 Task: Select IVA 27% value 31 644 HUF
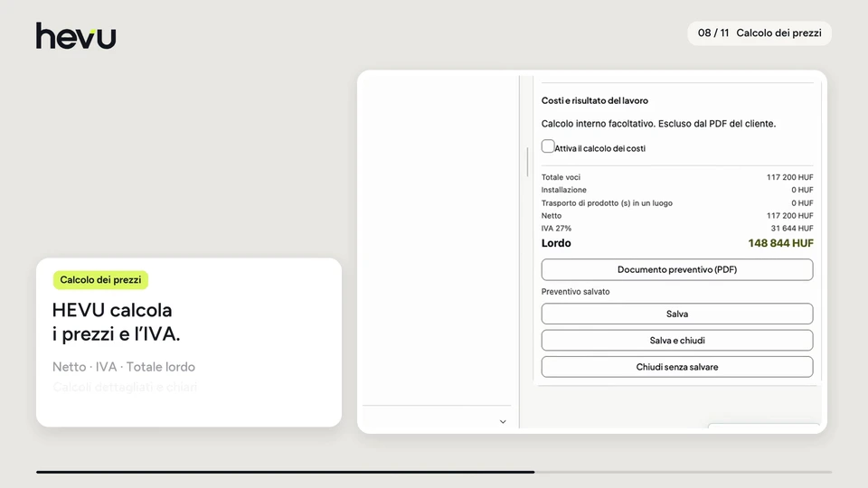[792, 229]
